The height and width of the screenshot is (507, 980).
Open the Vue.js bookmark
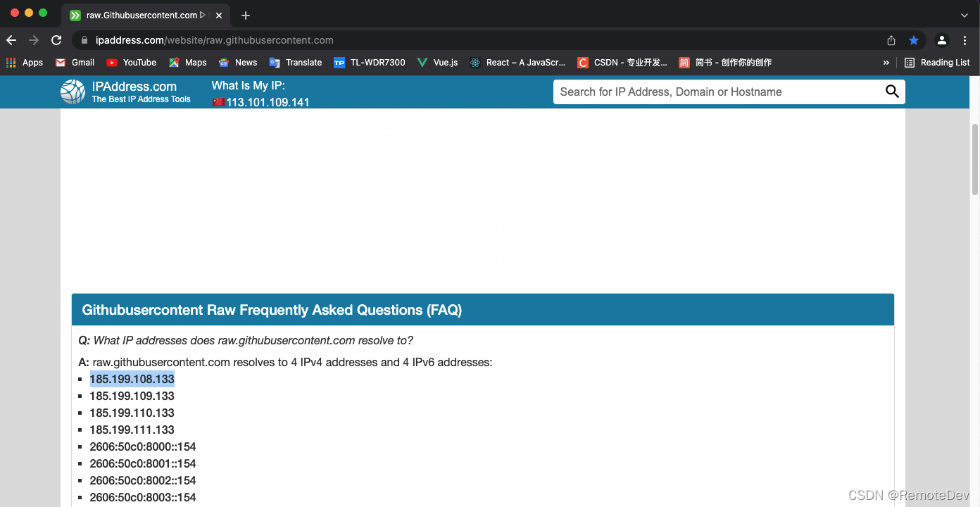click(x=437, y=63)
